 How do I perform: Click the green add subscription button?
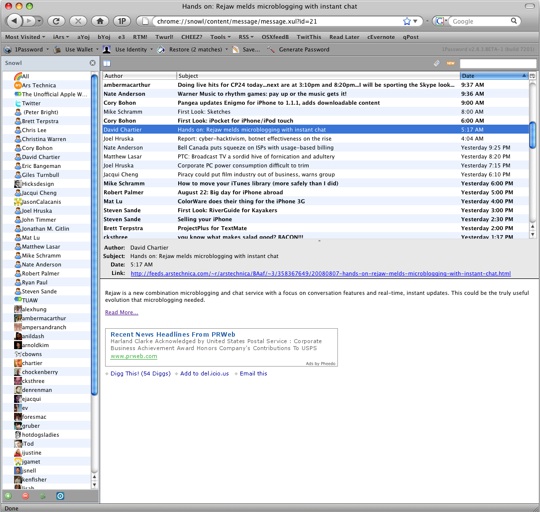(8, 496)
